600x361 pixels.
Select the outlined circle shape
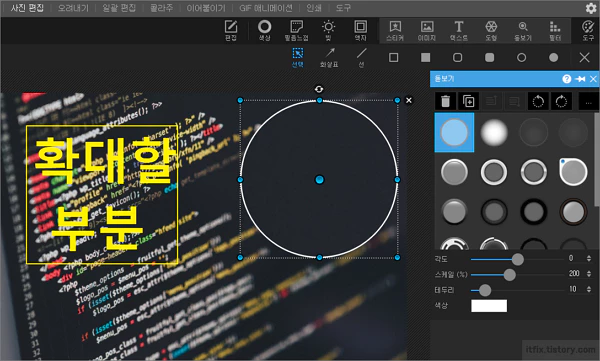click(521, 57)
